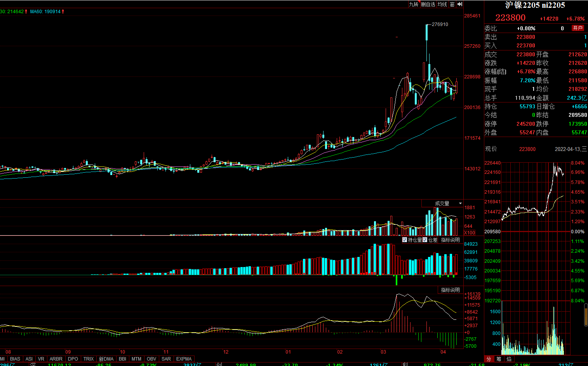Click the 276910 peak price label
588x366 pixels.
click(440, 24)
